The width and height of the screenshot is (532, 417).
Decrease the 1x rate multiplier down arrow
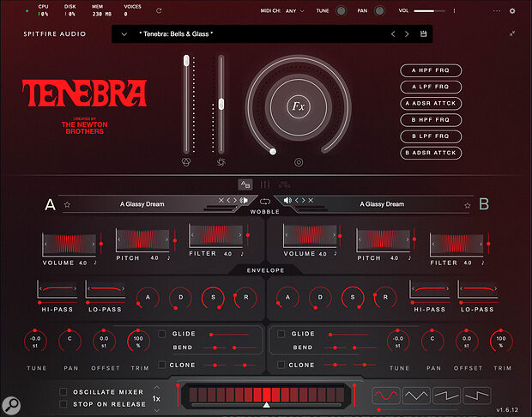pos(156,409)
